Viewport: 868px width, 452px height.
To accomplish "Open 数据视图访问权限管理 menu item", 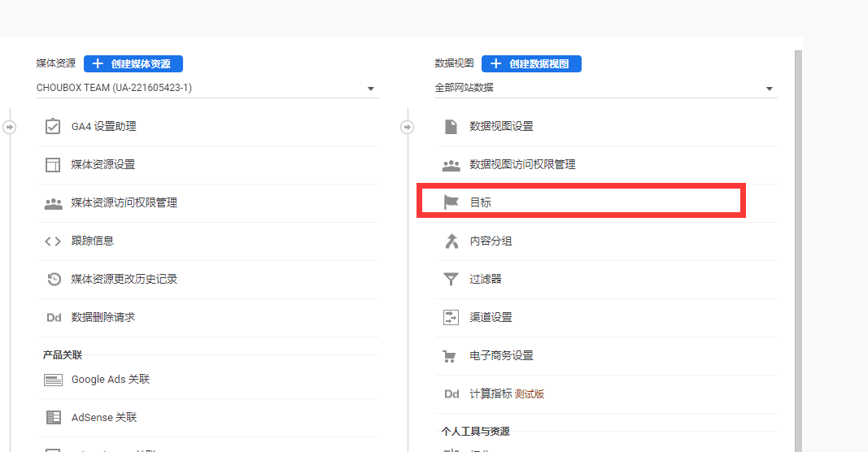I will [522, 165].
